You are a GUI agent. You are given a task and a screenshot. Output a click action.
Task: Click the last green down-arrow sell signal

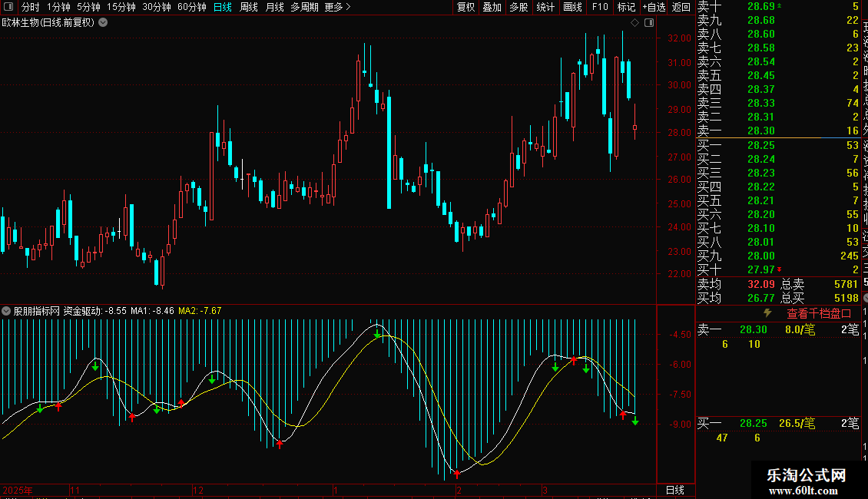635,421
